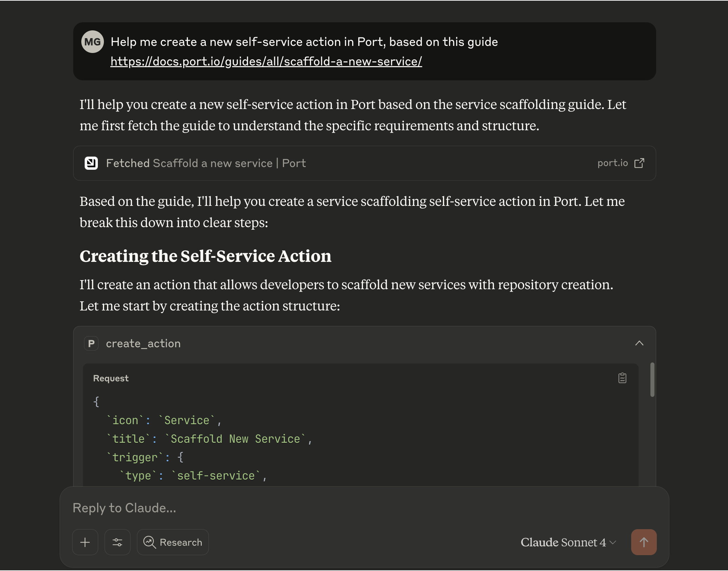This screenshot has width=728, height=571.
Task: Collapse the create_action tool panel
Action: tap(639, 344)
